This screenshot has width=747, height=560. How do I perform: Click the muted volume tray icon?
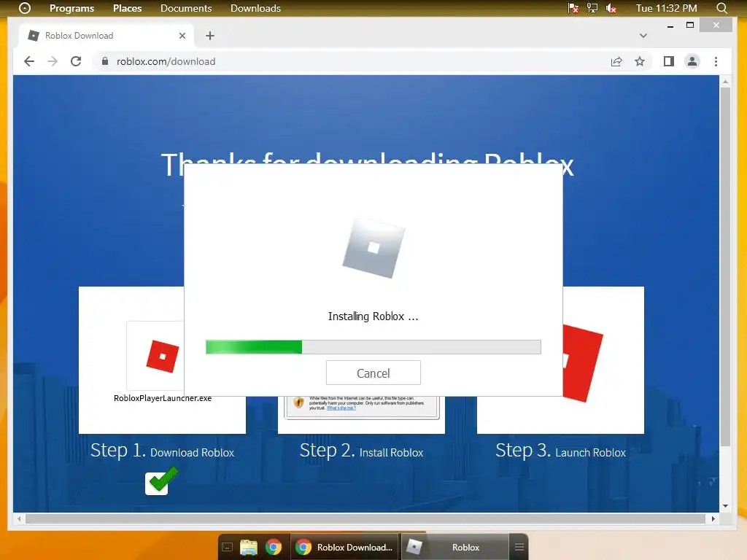(x=611, y=8)
